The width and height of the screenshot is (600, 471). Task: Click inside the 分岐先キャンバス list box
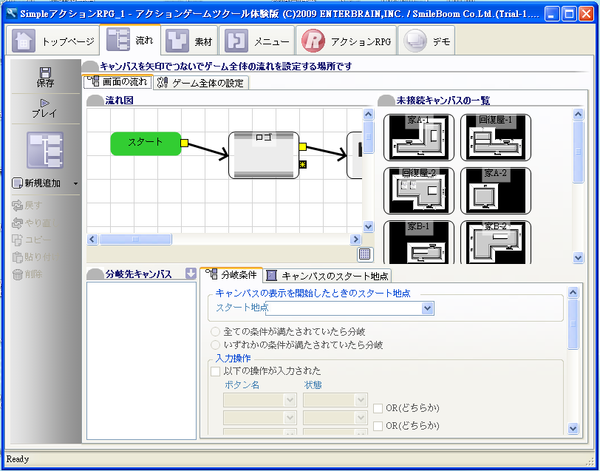tap(142, 361)
